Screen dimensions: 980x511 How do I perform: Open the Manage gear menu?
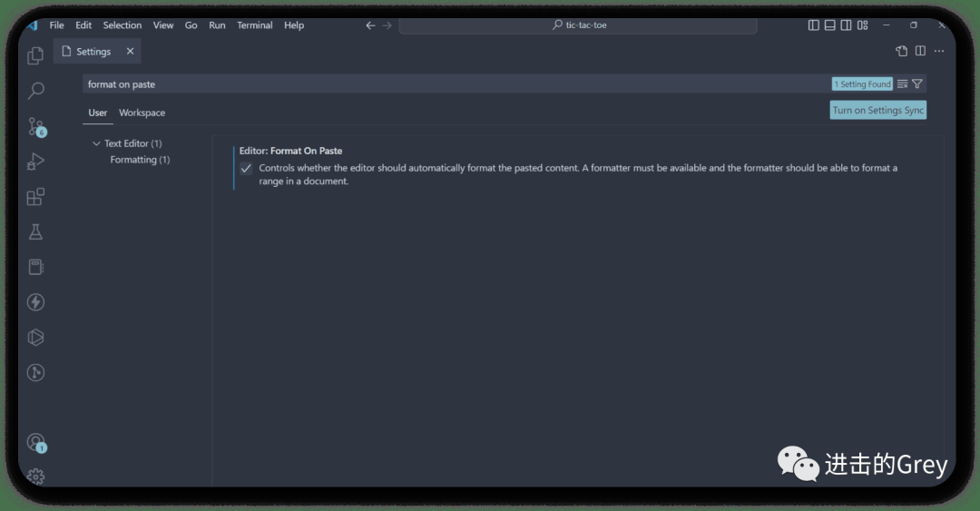point(35,477)
